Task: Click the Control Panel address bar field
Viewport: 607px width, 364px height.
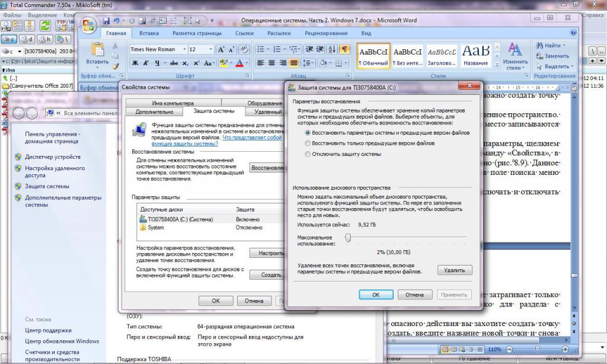Action: pyautogui.click(x=82, y=113)
